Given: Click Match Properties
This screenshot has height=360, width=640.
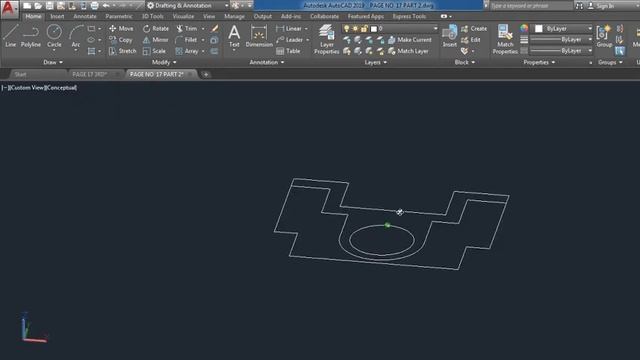Looking at the screenshot, I should pos(505,39).
